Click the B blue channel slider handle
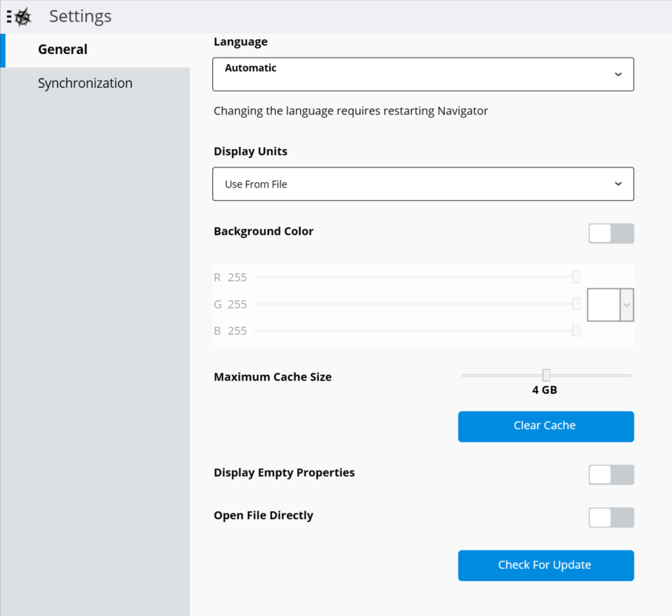Screen dimensions: 672x616 (x=576, y=331)
